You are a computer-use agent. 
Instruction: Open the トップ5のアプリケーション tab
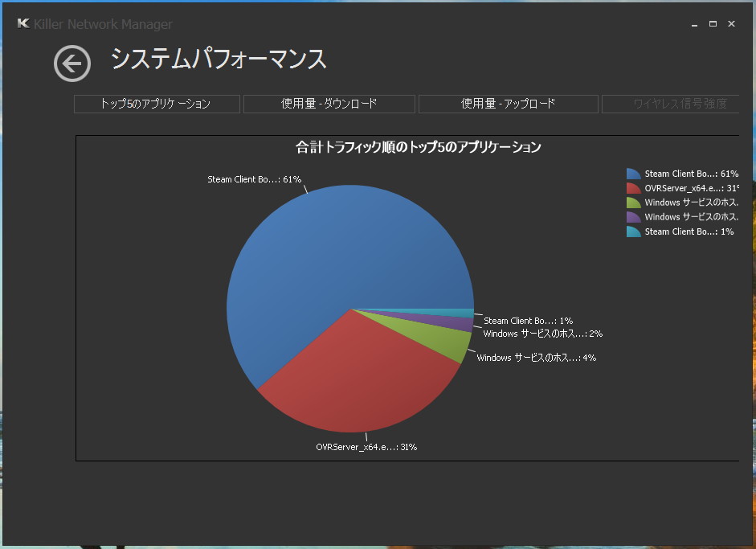pos(157,104)
